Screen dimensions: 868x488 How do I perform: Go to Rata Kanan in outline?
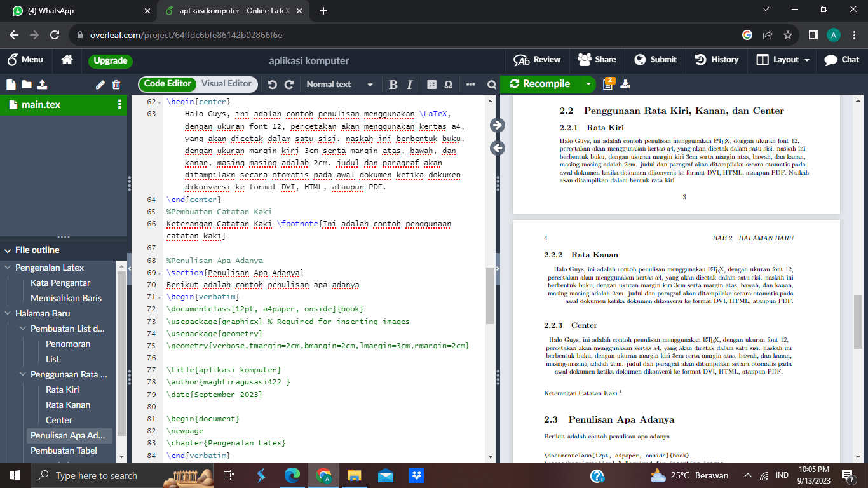pyautogui.click(x=68, y=405)
